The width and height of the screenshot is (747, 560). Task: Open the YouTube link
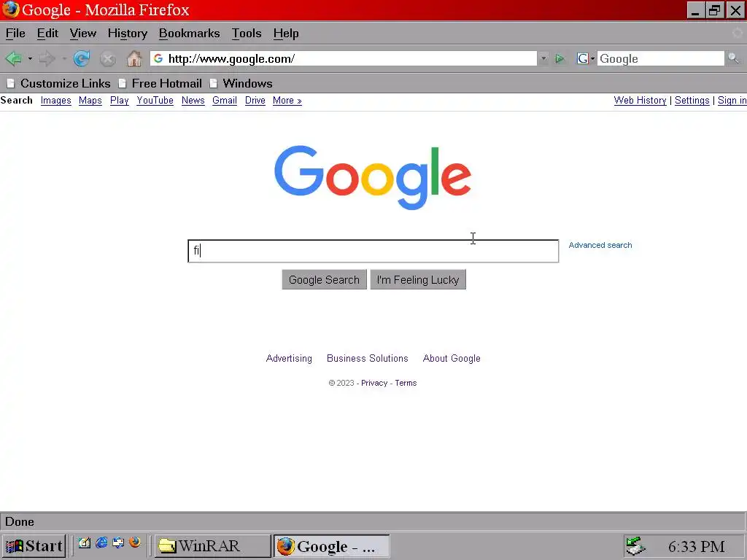pyautogui.click(x=155, y=101)
